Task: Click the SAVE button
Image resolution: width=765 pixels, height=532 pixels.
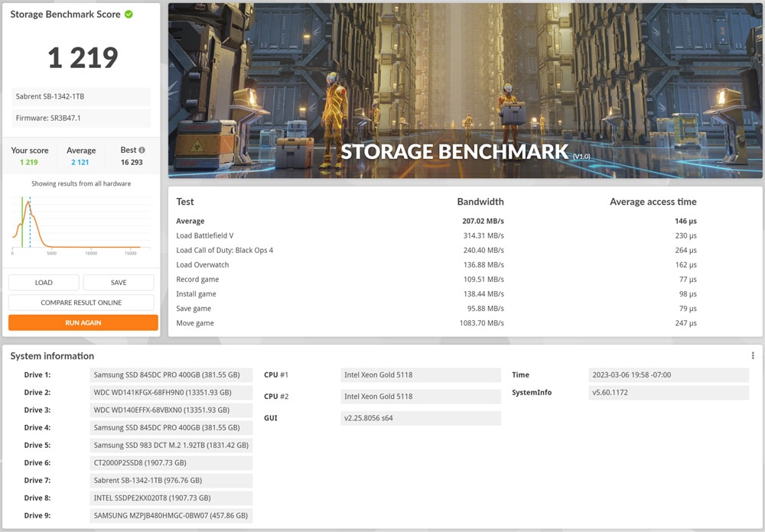Action: 119,282
